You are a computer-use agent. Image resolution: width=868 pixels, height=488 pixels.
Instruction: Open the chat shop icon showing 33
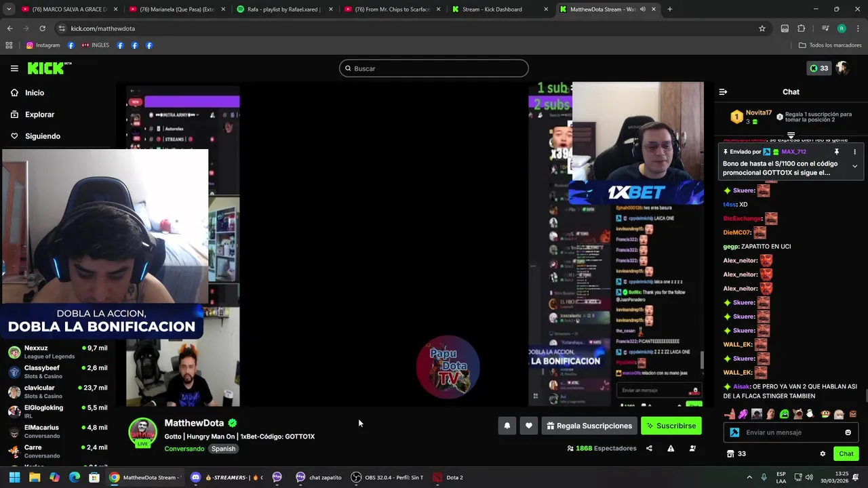pyautogui.click(x=736, y=453)
